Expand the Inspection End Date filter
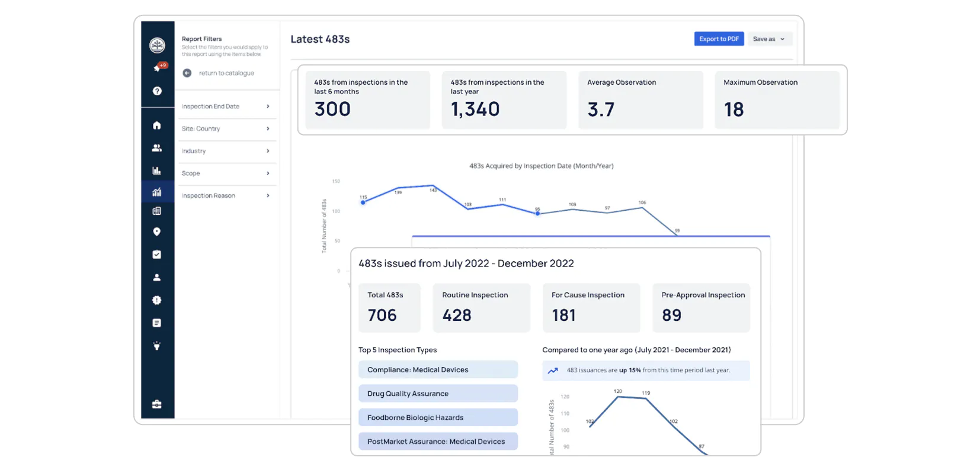 coord(226,107)
